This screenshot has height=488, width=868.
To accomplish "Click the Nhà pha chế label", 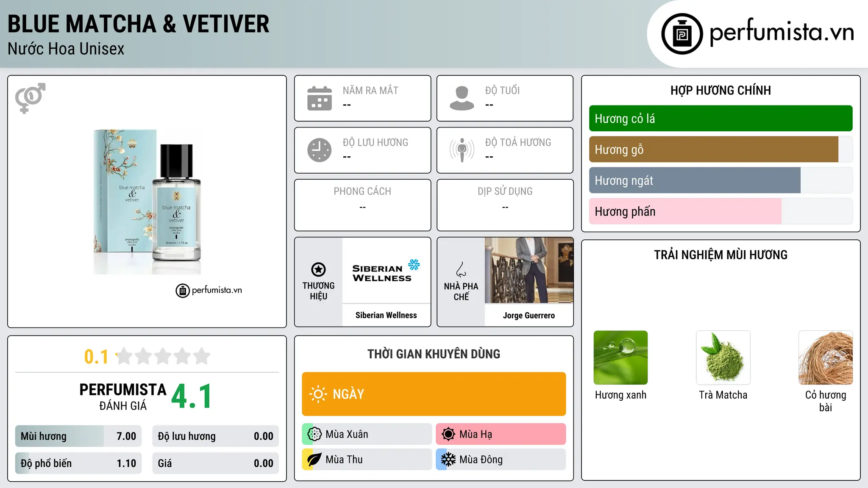I will (x=461, y=291).
